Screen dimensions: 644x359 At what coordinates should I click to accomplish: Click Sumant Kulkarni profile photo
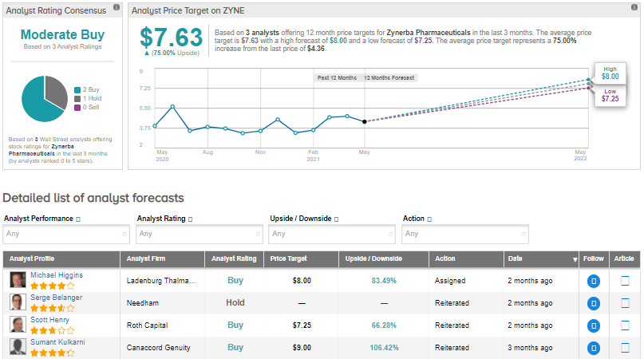click(x=18, y=347)
